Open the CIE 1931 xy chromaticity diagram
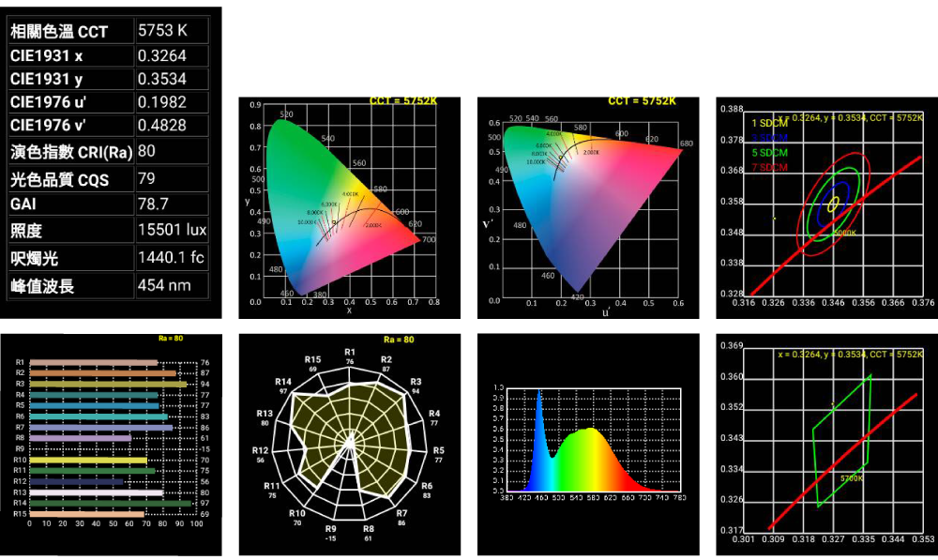Screen dimensions: 938x560 click(347, 206)
